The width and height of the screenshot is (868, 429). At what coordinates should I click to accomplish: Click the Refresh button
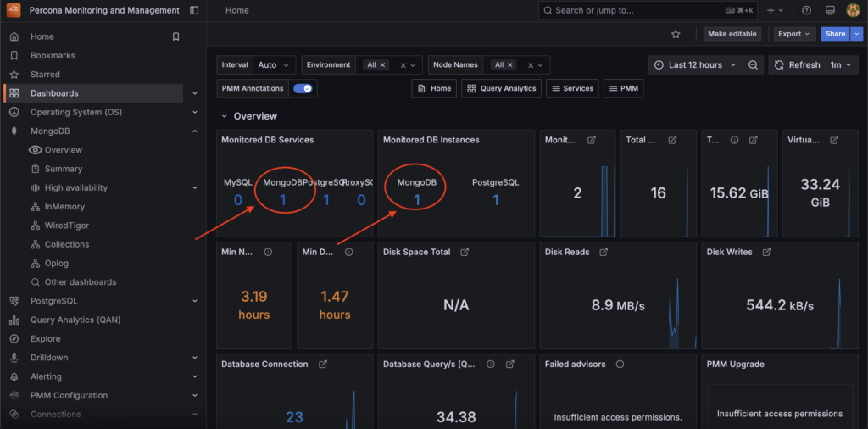pos(797,64)
